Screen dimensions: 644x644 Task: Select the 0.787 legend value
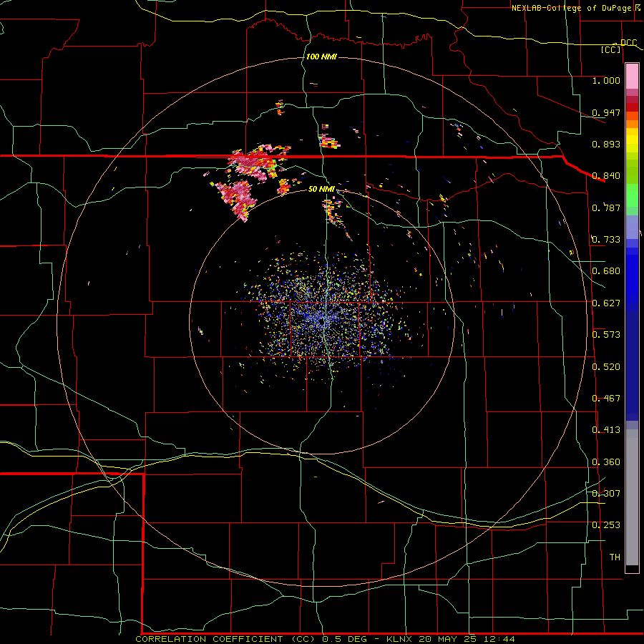pos(606,208)
